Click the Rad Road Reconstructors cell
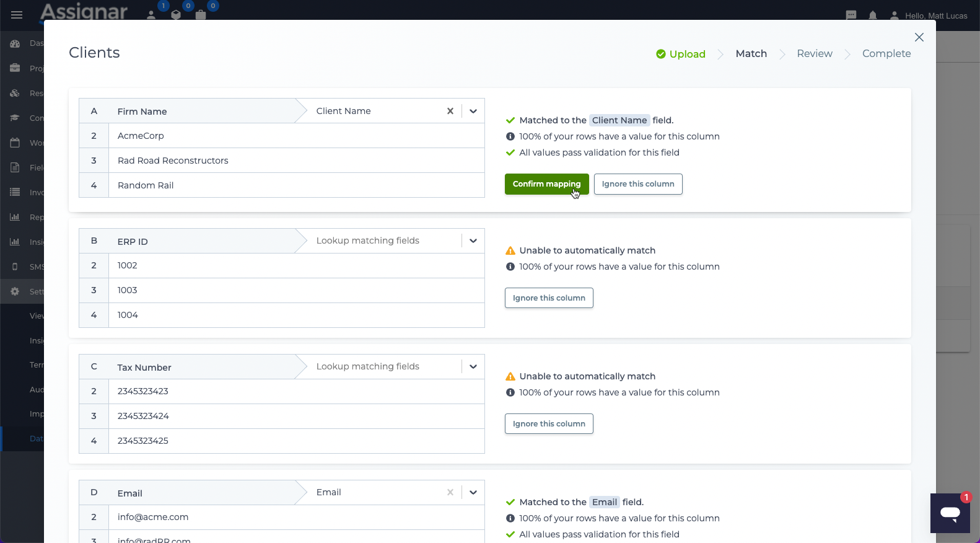This screenshot has width=980, height=543. [x=297, y=161]
